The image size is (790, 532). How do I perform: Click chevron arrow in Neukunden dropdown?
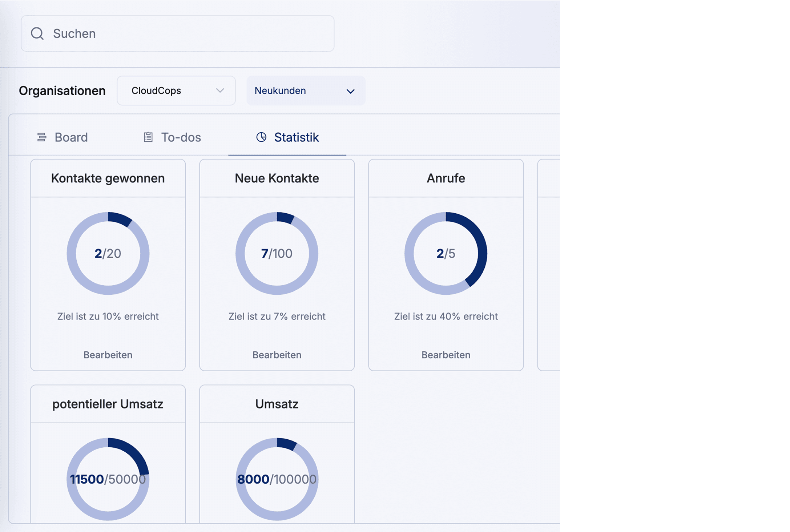tap(350, 91)
